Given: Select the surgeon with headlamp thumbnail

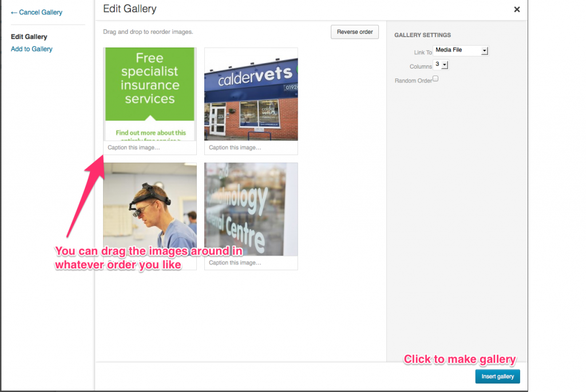Looking at the screenshot, I should tap(150, 209).
